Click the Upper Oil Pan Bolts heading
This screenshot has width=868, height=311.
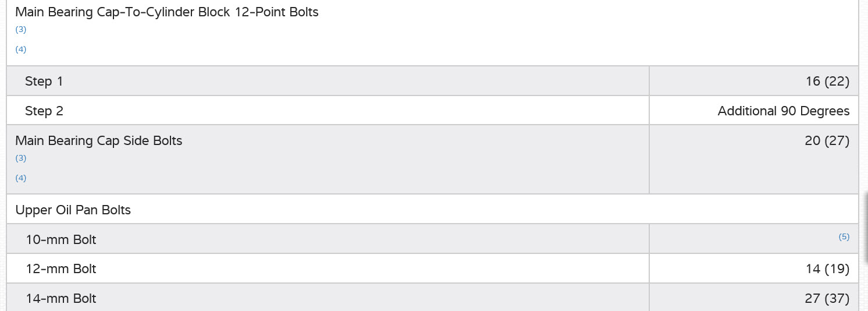[x=73, y=210]
